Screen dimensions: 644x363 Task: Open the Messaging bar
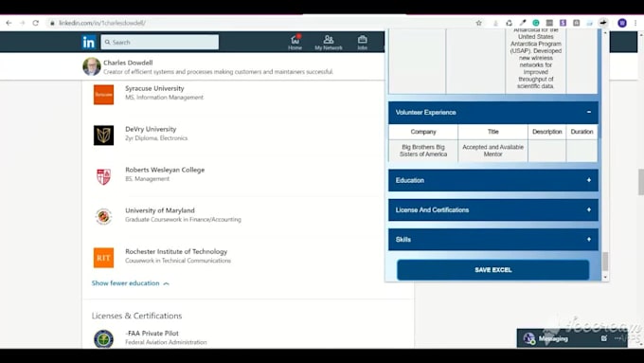pyautogui.click(x=572, y=338)
